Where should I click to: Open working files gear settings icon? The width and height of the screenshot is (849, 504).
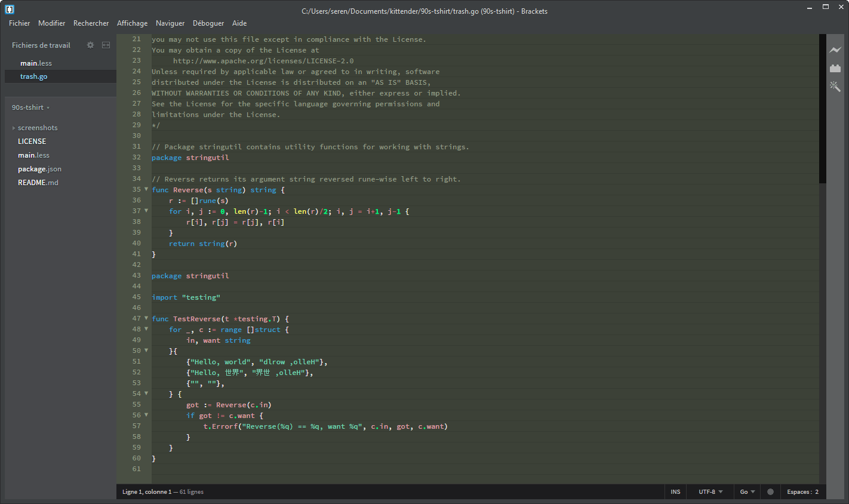[90, 45]
